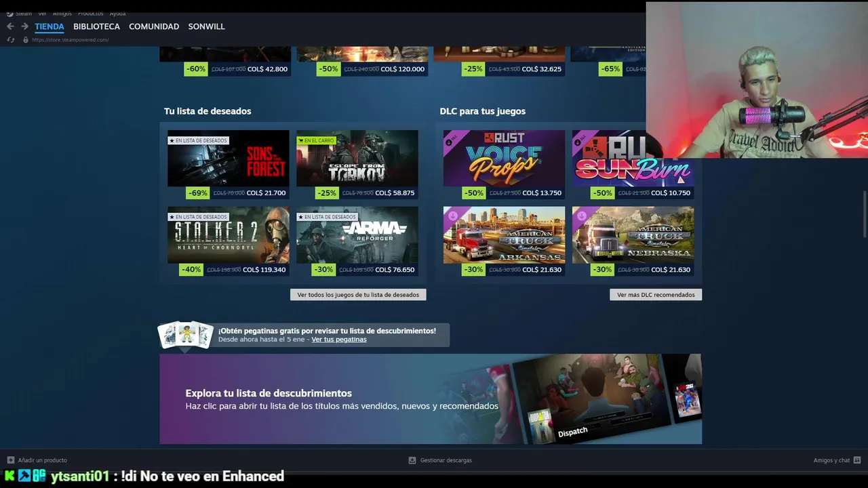Open the Productos menu

90,14
